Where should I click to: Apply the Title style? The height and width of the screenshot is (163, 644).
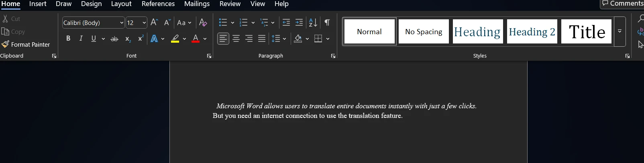pos(586,31)
